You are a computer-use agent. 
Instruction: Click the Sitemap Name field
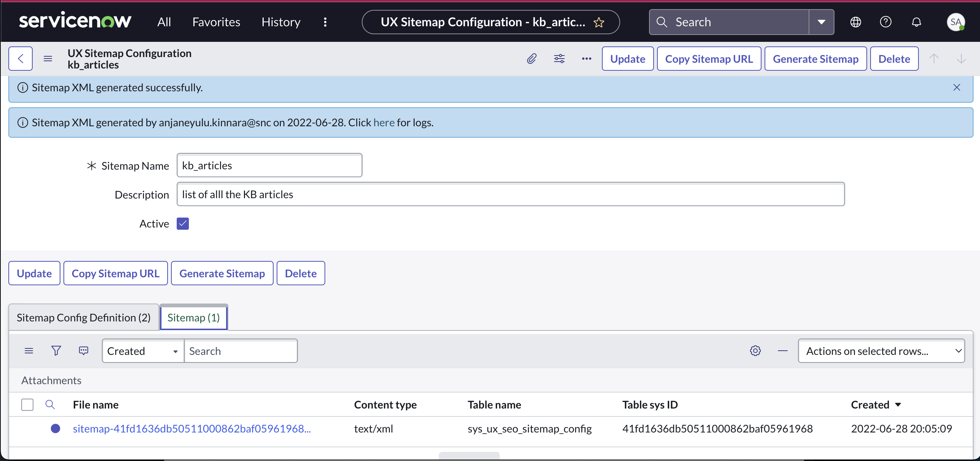(269, 165)
